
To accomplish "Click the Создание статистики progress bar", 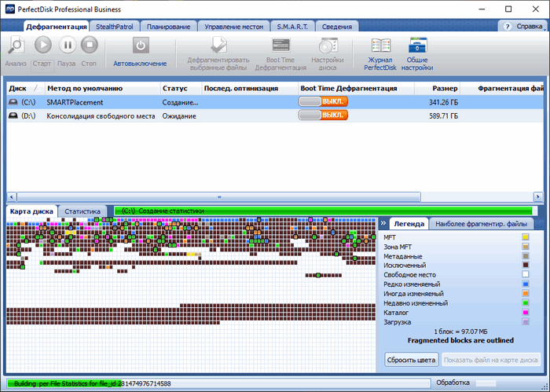I will coord(325,211).
